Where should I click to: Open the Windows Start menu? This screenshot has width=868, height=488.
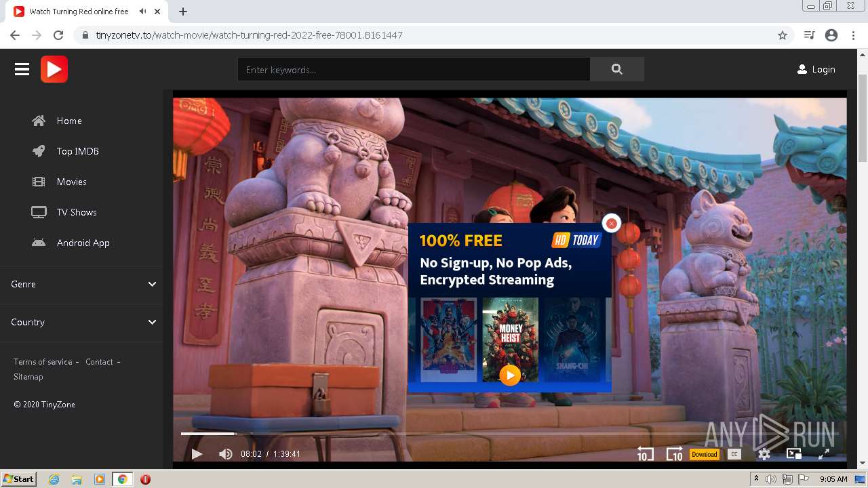pos(19,479)
